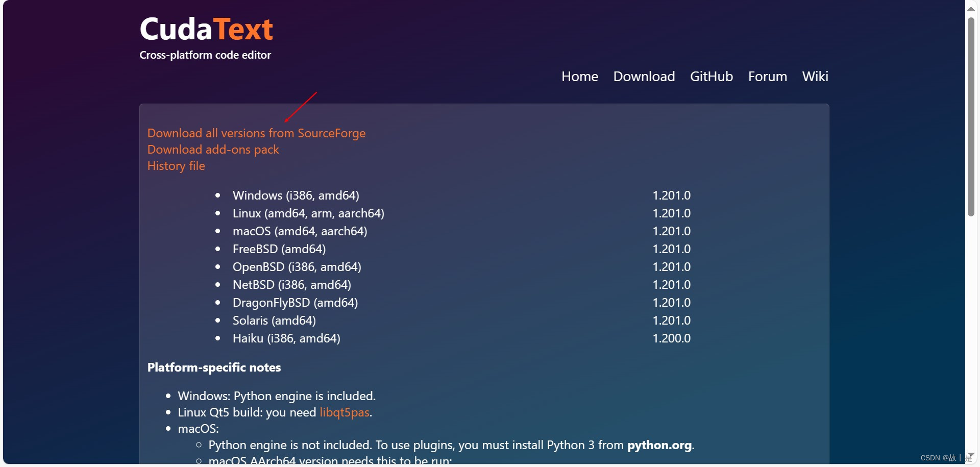The image size is (980, 467).
Task: Select the macOS (amd64, aarch64) entry
Action: (300, 231)
